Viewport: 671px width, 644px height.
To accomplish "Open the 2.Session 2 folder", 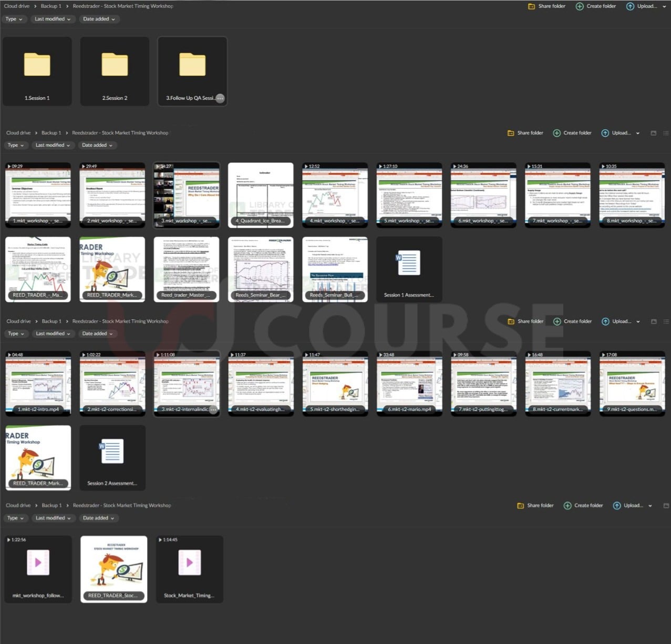I will tap(115, 71).
